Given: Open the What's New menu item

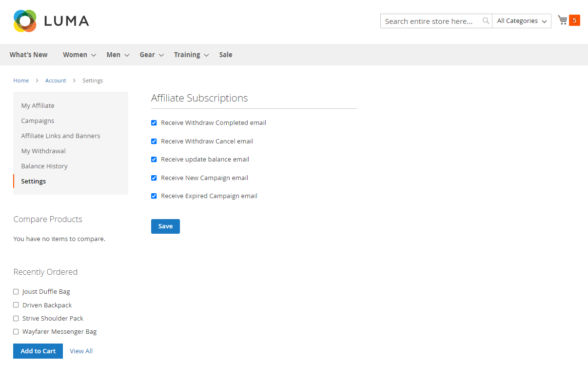Looking at the screenshot, I should point(29,55).
